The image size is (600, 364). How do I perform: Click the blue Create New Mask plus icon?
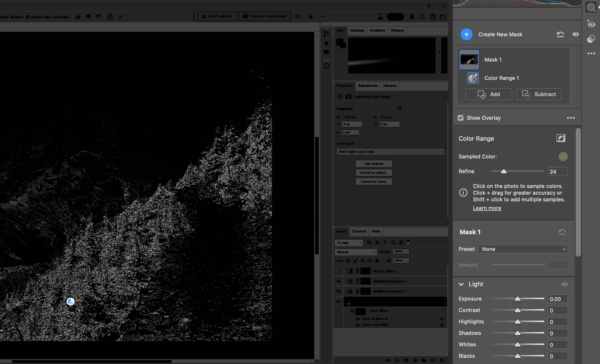[x=466, y=34]
